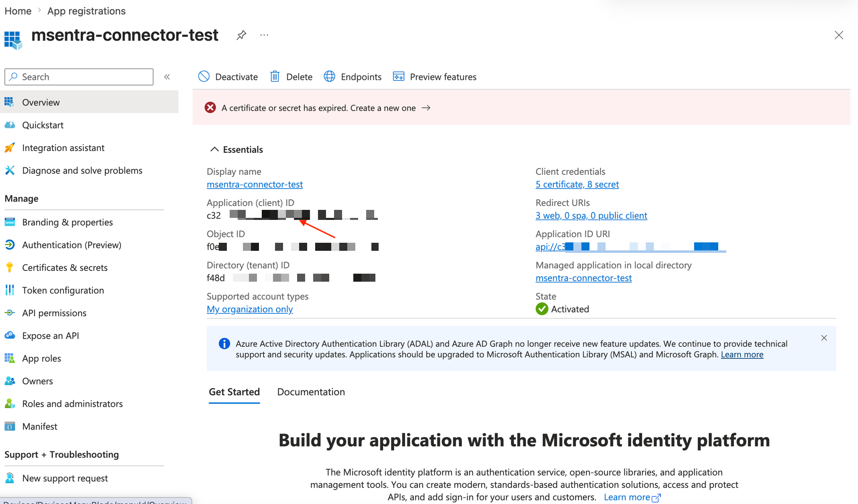The width and height of the screenshot is (858, 504).
Task: Open the Integration assistant menu item
Action: tap(63, 148)
